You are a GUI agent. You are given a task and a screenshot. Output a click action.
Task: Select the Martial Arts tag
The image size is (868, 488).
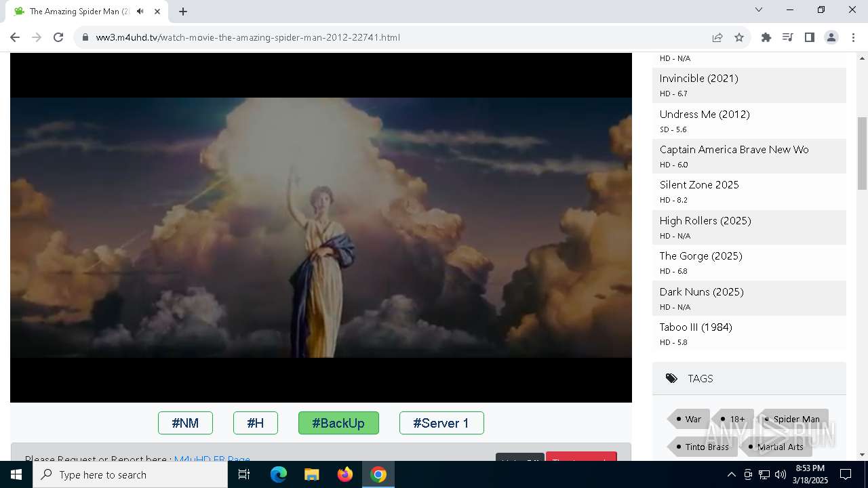pos(776,447)
